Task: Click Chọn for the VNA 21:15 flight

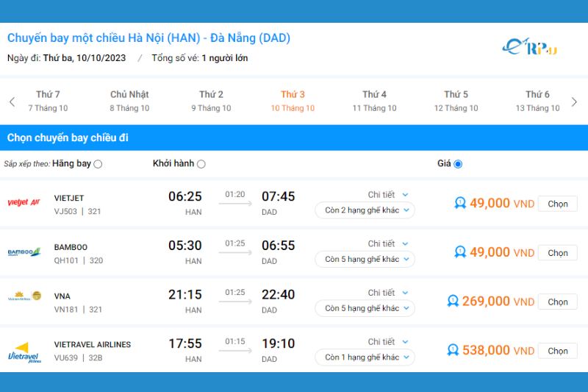Action: [558, 302]
